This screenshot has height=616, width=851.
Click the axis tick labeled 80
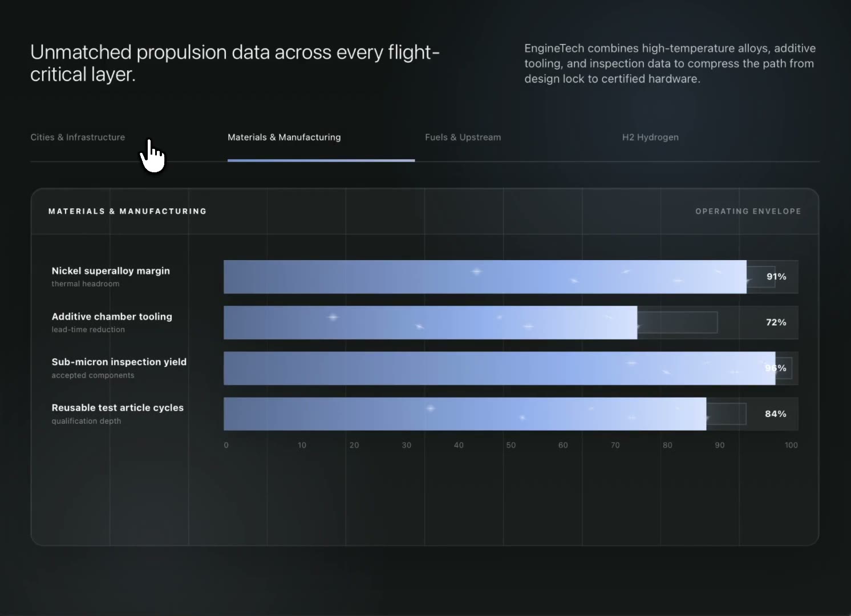coord(667,445)
